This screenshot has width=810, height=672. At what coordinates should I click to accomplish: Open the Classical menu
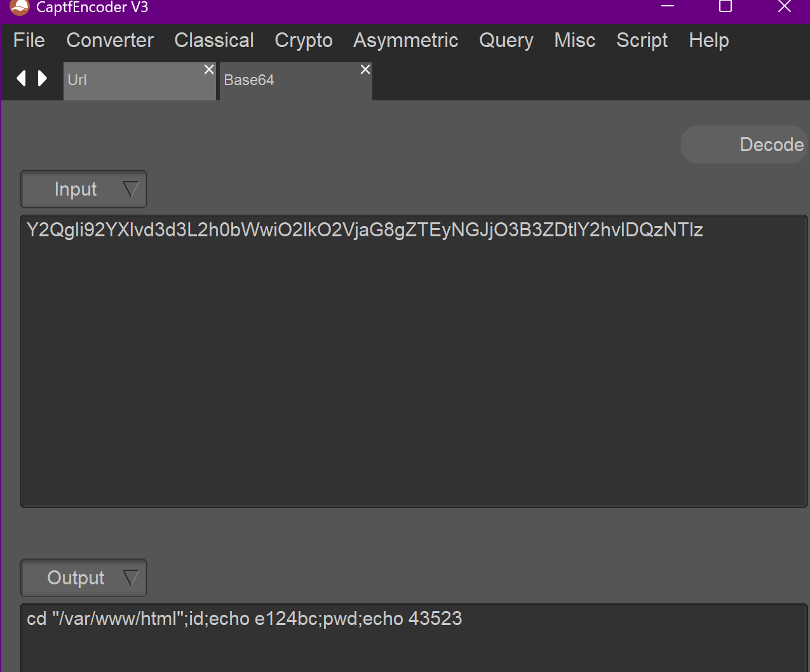tap(214, 40)
